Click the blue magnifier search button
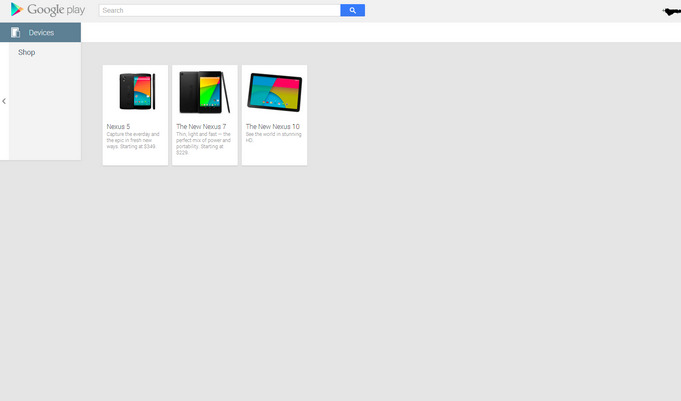 pyautogui.click(x=352, y=10)
